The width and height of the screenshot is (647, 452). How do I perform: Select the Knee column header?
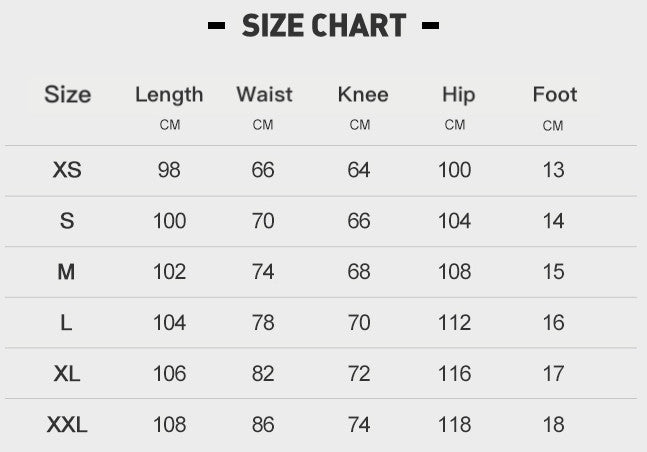[362, 95]
